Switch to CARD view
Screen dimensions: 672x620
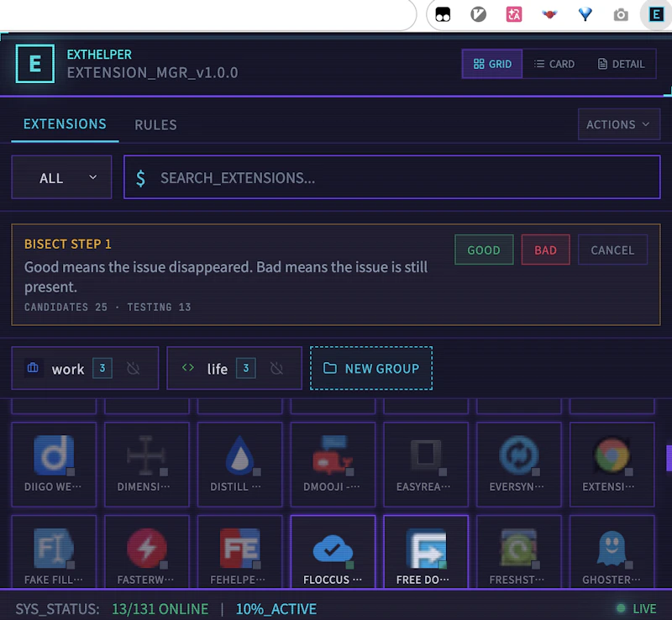point(554,64)
